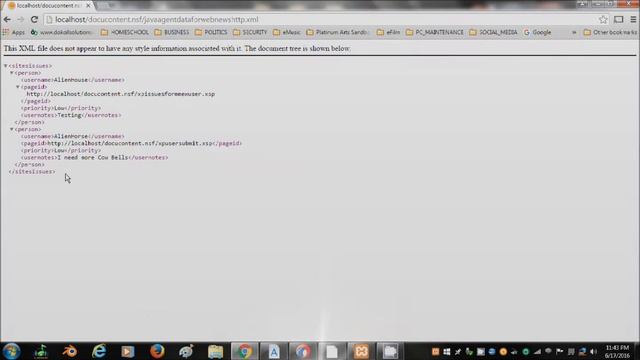Screen dimensions: 640x360
Task: Open the POLITICS bookmarks folder
Action: [x=211, y=32]
